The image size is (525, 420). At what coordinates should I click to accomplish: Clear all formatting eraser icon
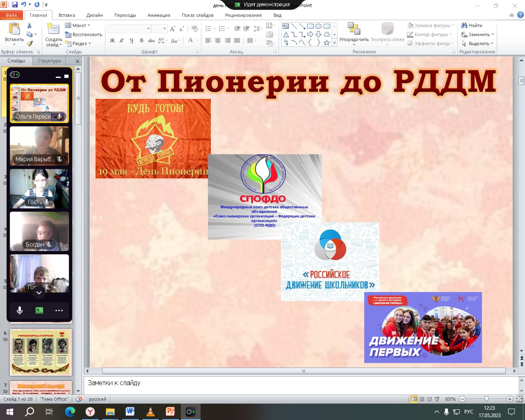tap(195, 29)
